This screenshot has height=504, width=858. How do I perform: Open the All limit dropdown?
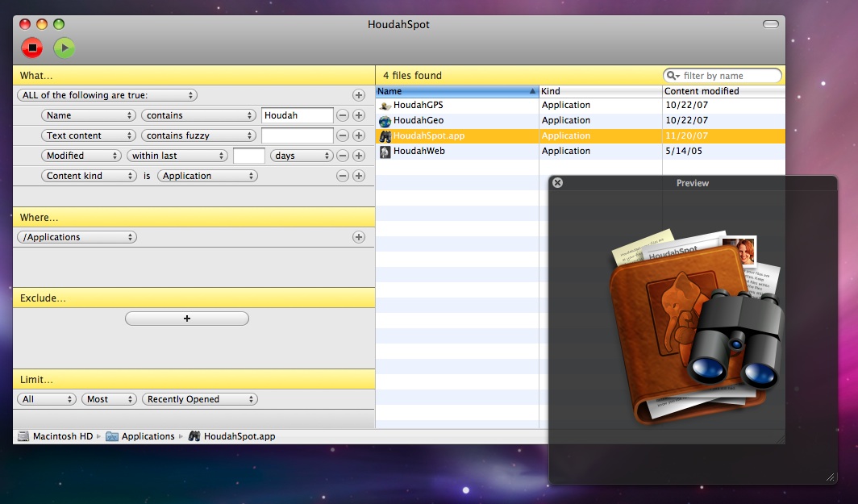(x=47, y=399)
